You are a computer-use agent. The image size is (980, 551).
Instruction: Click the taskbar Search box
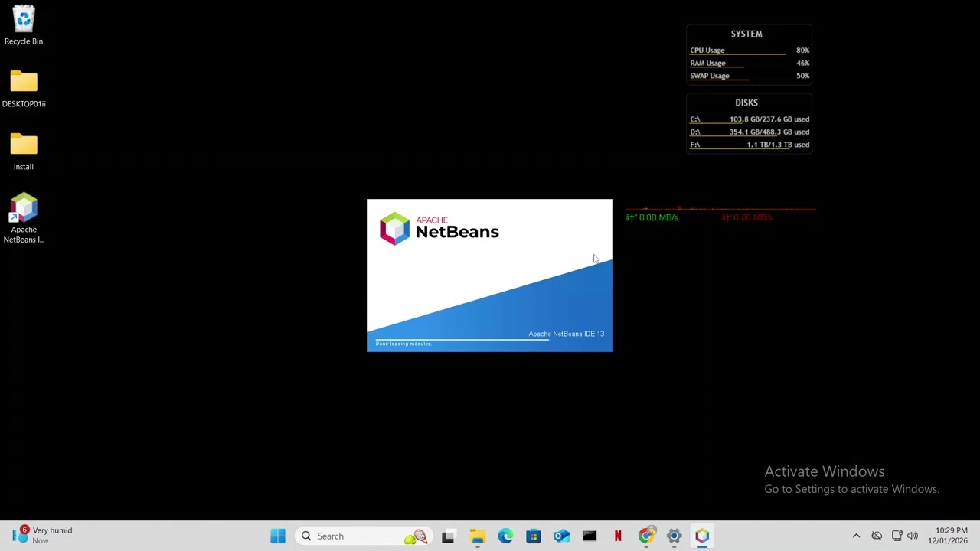point(362,536)
